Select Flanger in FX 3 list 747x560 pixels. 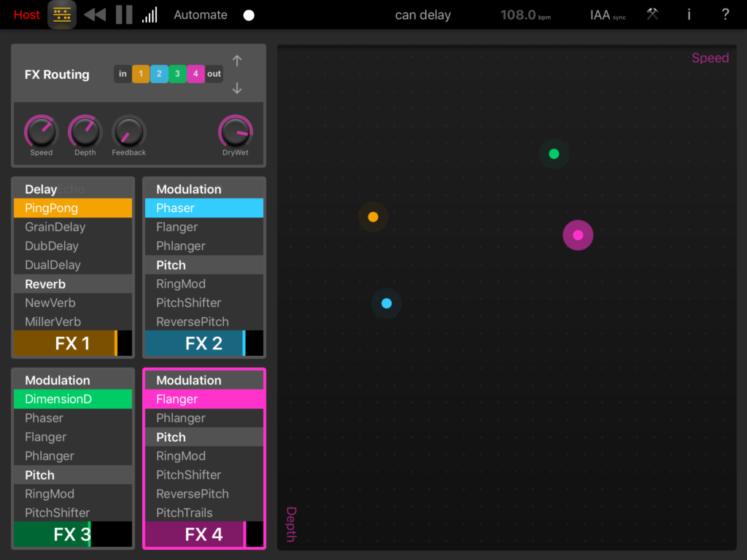pyautogui.click(x=73, y=437)
